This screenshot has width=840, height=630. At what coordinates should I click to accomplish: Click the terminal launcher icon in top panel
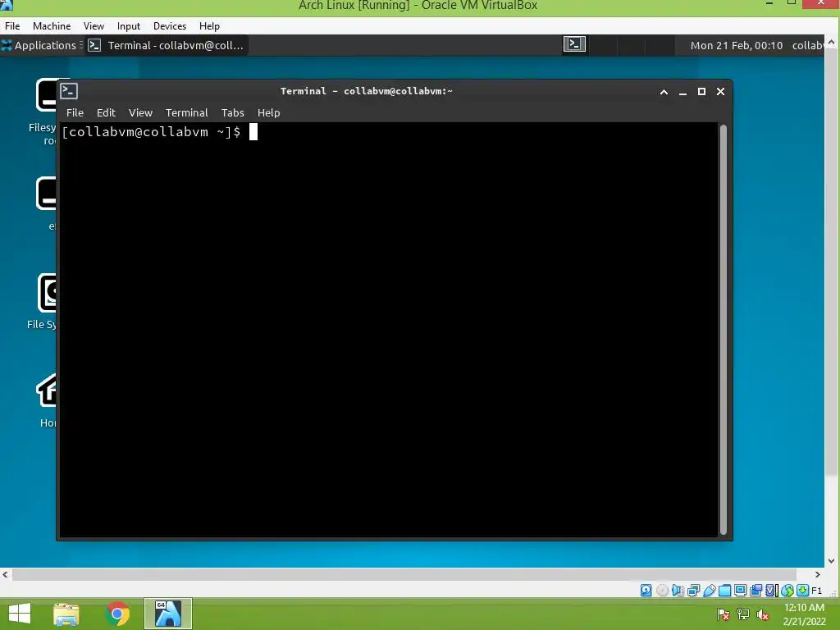(574, 44)
